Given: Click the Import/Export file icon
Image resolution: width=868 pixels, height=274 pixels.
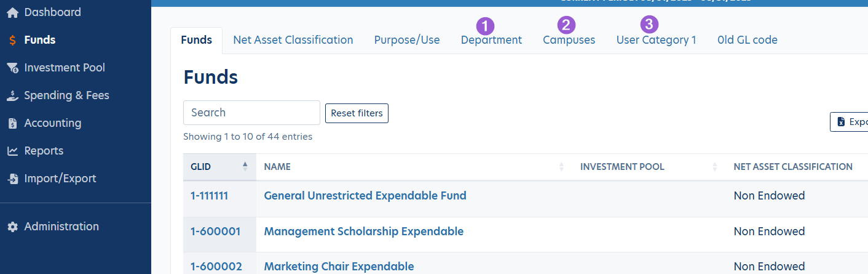Looking at the screenshot, I should coord(12,179).
